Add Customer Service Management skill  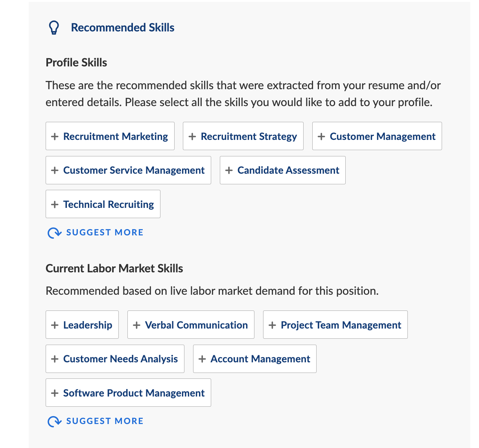tap(128, 170)
